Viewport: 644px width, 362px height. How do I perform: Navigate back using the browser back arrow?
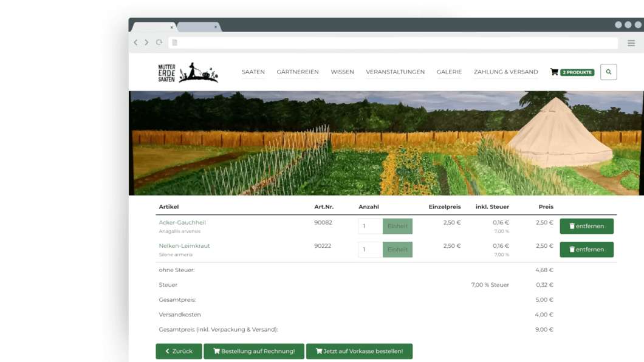[135, 43]
